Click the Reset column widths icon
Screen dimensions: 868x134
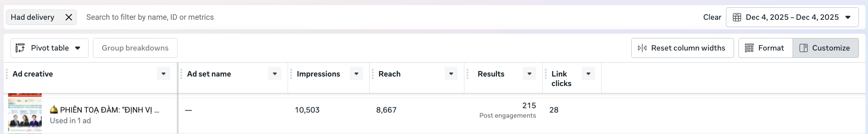tap(642, 48)
